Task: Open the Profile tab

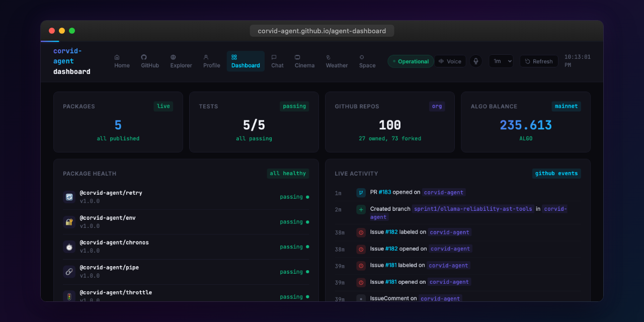Action: [x=212, y=61]
